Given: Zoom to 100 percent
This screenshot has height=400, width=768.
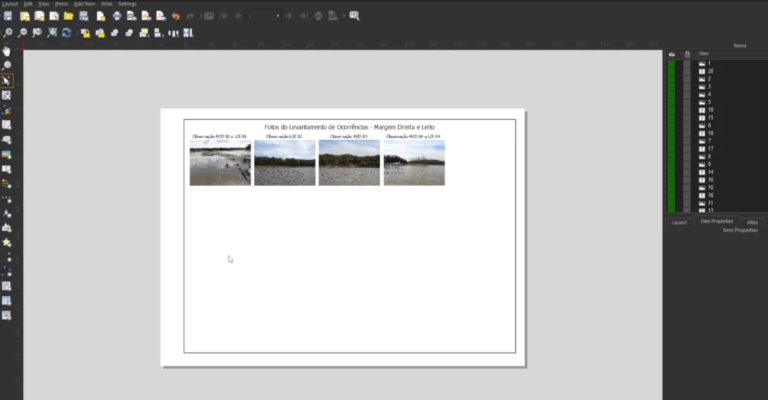Looking at the screenshot, I should (x=37, y=33).
